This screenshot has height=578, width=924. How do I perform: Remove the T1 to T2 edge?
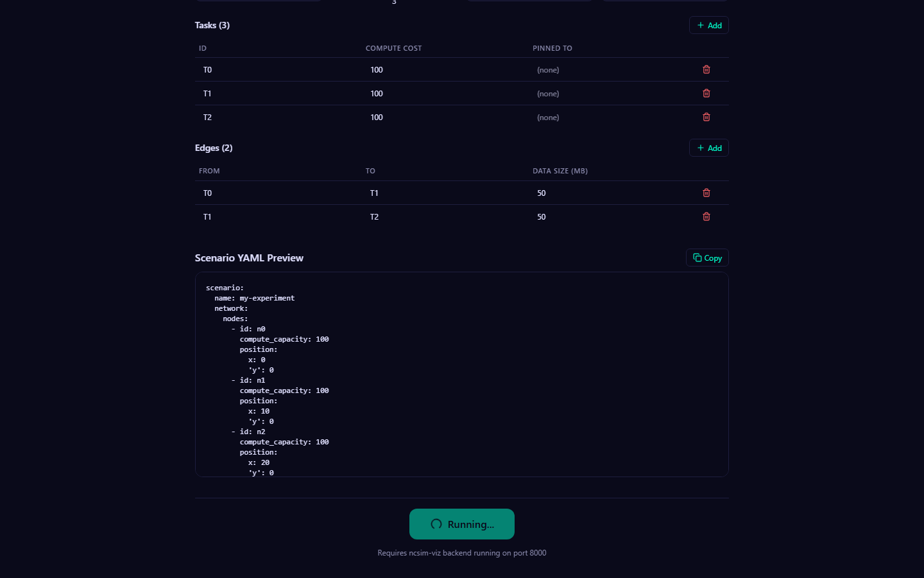[x=706, y=216]
